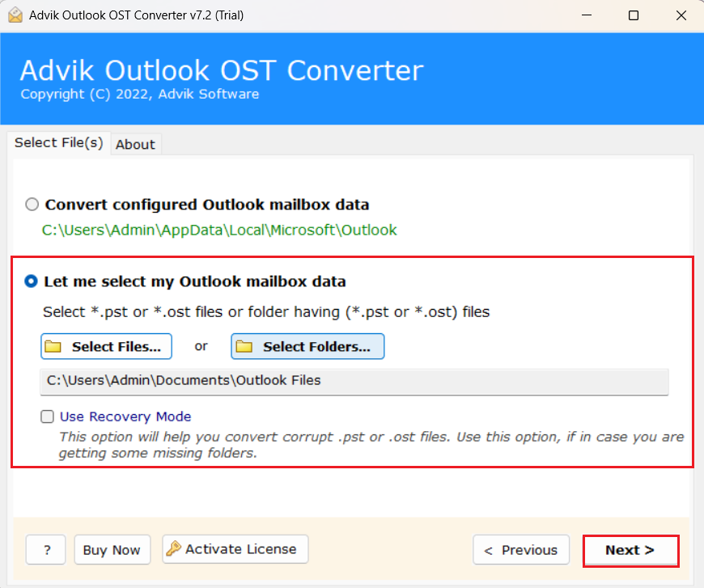This screenshot has height=588, width=704.
Task: Open the Buy Now page
Action: 112,550
